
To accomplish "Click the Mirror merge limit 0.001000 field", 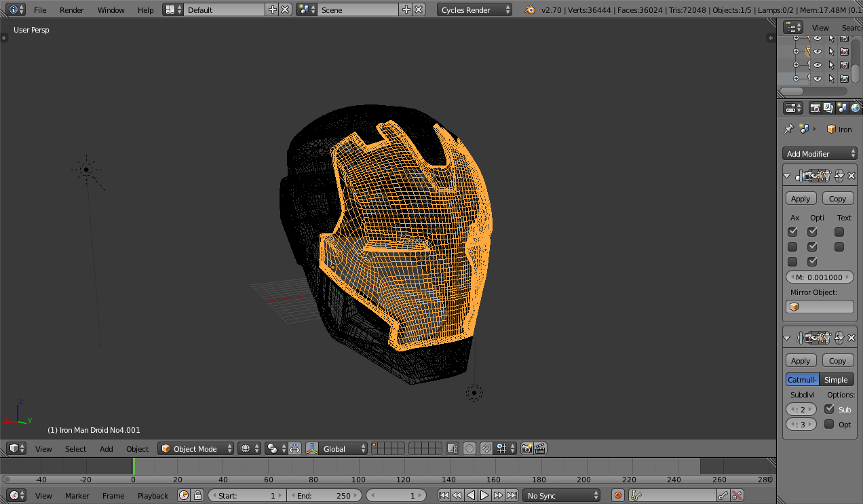I will click(x=820, y=277).
